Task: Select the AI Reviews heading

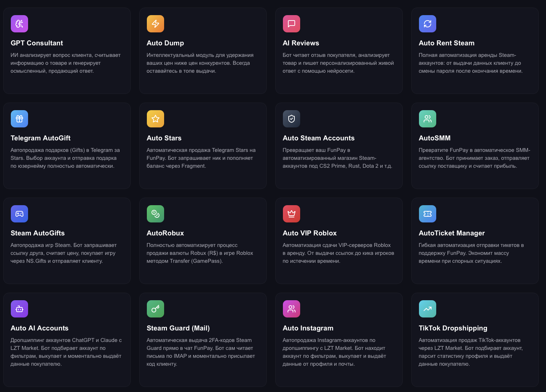Action: pyautogui.click(x=301, y=43)
